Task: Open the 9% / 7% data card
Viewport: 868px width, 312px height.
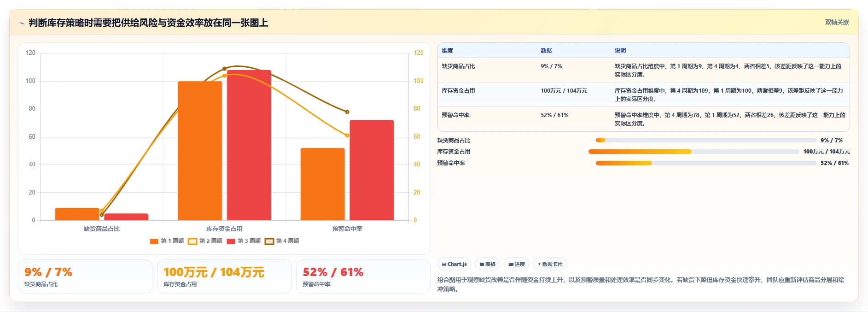Action: (85, 277)
